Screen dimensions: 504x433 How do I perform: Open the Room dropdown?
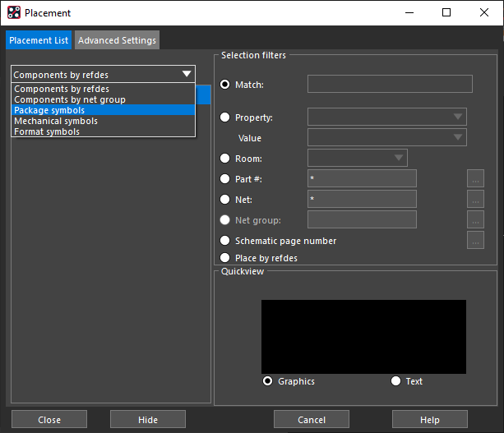(358, 158)
